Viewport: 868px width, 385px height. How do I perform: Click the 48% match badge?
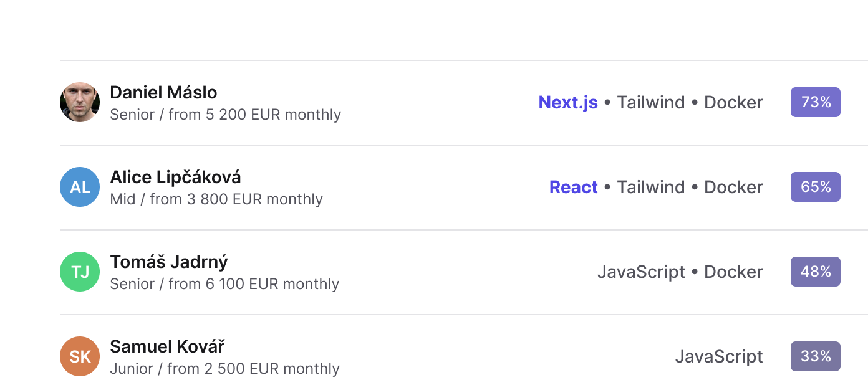point(816,272)
